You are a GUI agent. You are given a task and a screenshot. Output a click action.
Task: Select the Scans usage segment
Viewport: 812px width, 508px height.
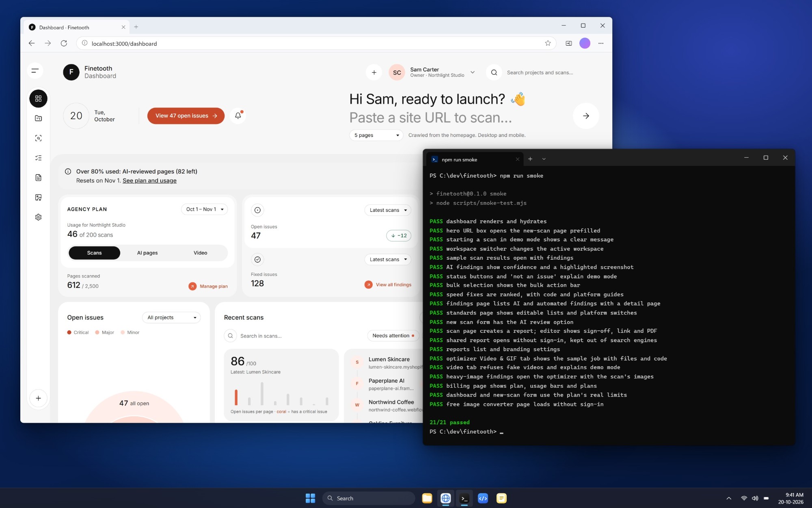click(x=94, y=253)
